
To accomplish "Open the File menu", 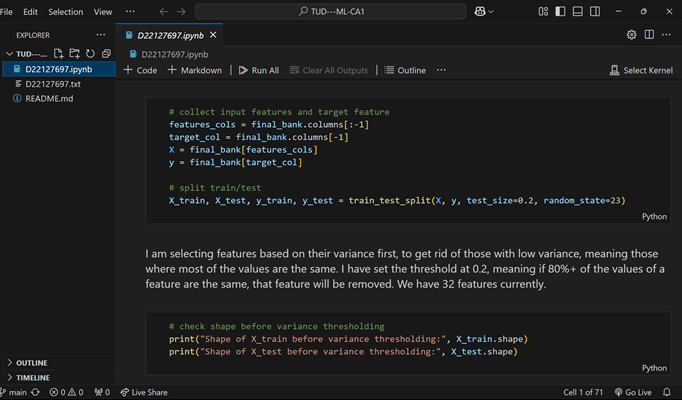I will (7, 12).
